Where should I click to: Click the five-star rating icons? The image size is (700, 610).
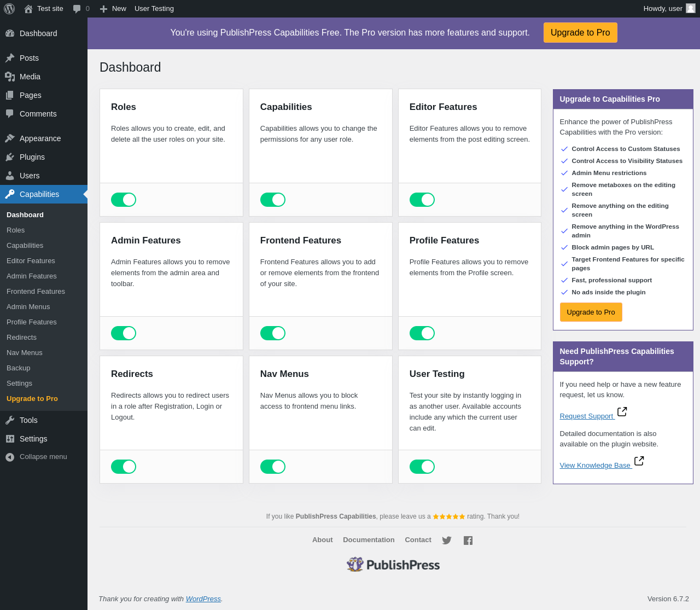[x=449, y=516]
